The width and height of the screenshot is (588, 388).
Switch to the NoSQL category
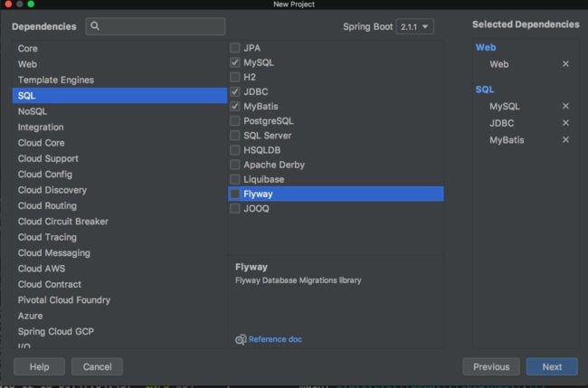point(119,111)
